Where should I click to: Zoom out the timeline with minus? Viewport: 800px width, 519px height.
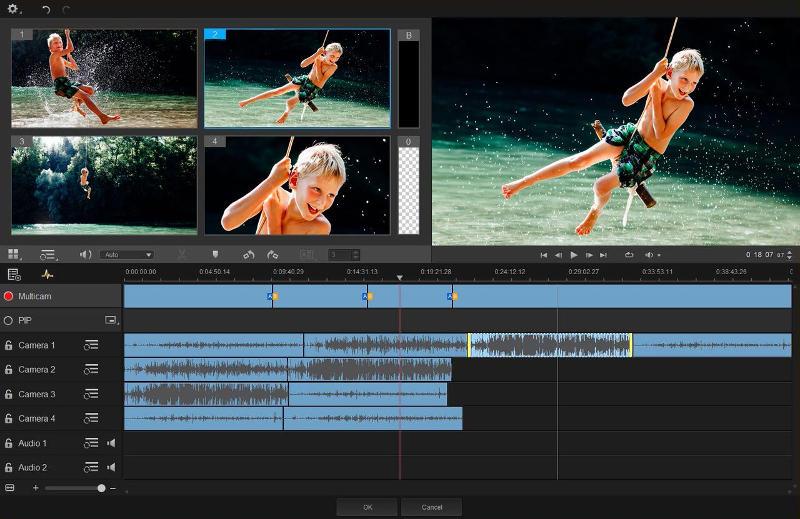pos(113,488)
